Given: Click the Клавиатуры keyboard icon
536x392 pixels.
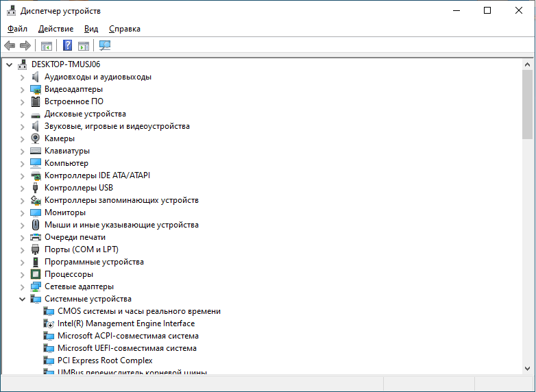Looking at the screenshot, I should [36, 151].
